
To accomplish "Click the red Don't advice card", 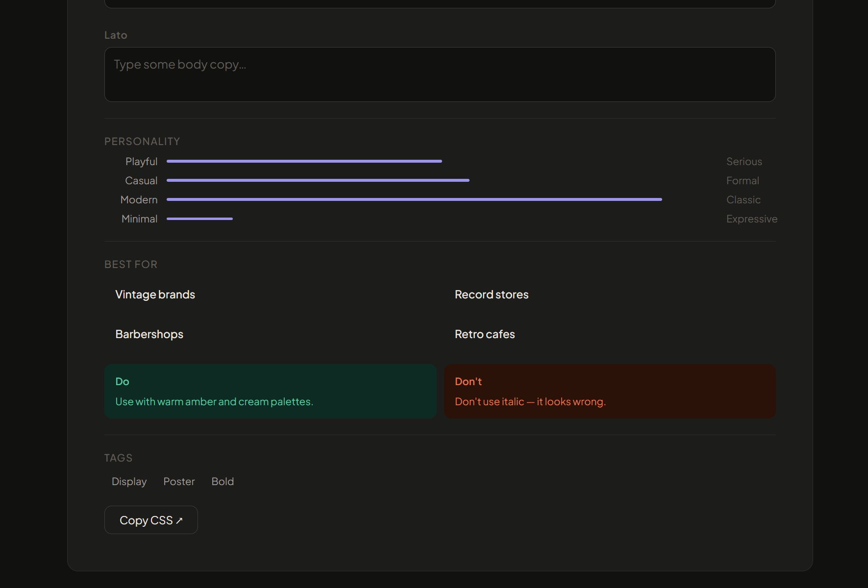I will 610,391.
